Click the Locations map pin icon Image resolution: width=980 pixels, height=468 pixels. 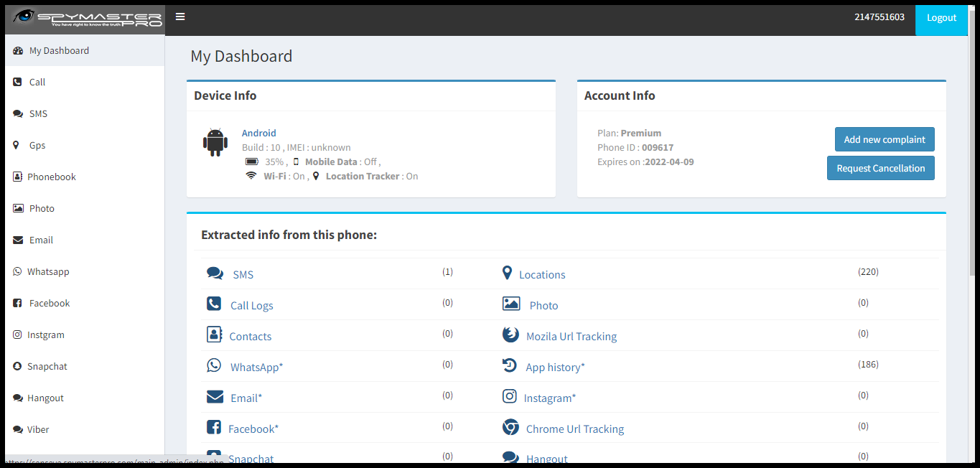(507, 273)
